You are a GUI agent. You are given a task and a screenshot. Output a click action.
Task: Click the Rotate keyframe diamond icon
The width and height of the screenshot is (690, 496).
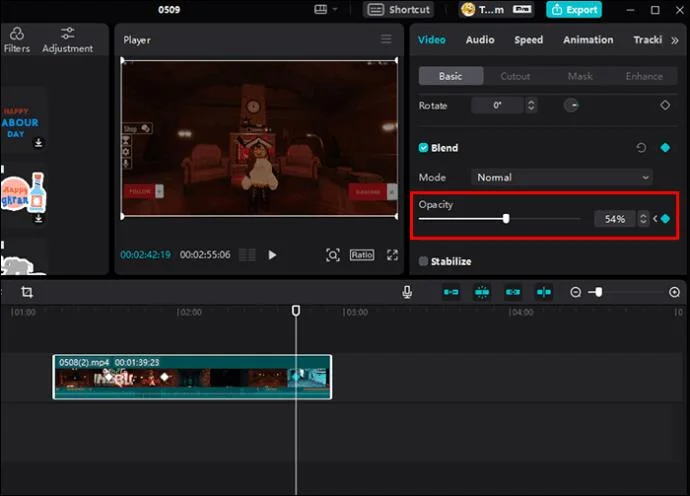pos(665,105)
